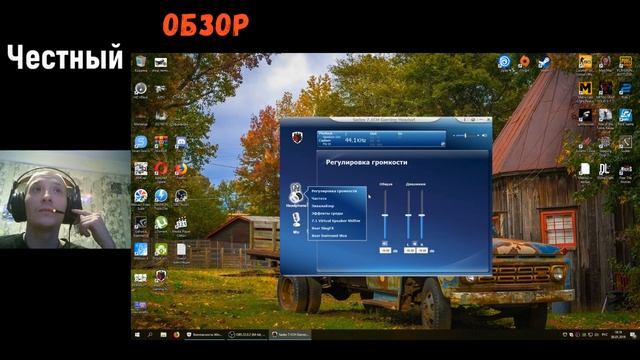
Task: Choose 'Xear SingFX' menu entry
Action: 323,228
